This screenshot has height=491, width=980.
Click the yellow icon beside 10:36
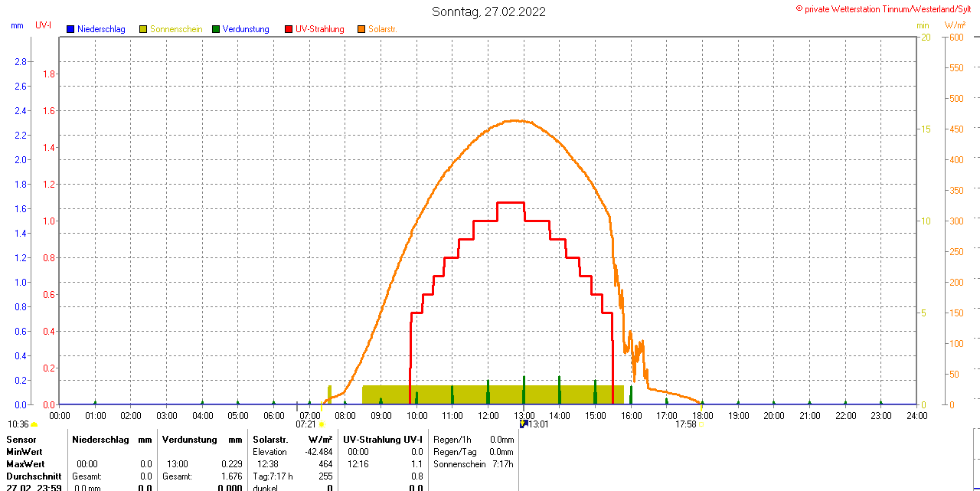34,424
